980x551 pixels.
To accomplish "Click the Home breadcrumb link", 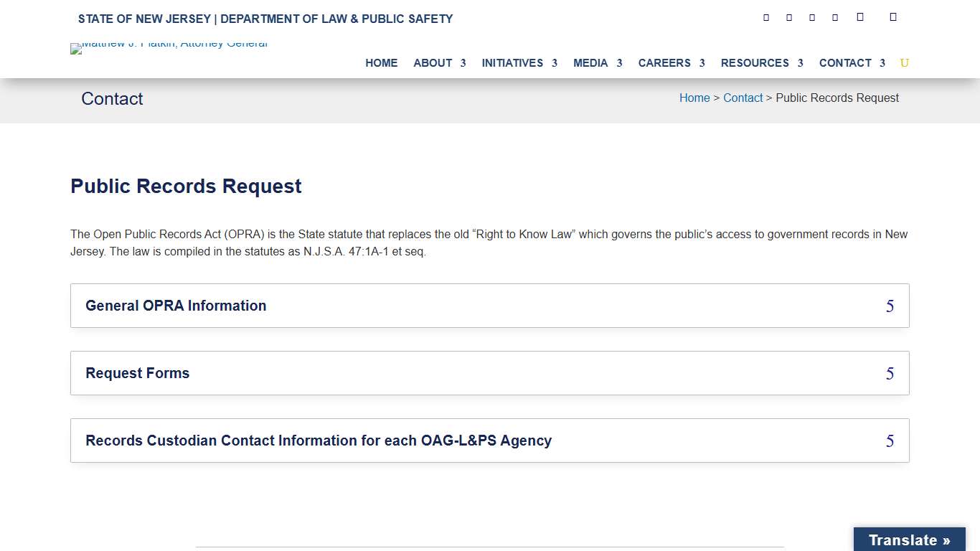I will point(694,98).
